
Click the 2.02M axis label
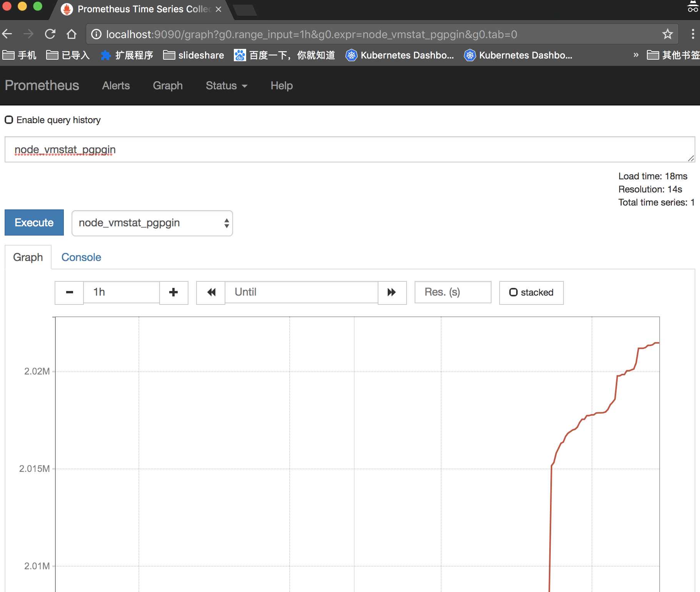pos(37,371)
